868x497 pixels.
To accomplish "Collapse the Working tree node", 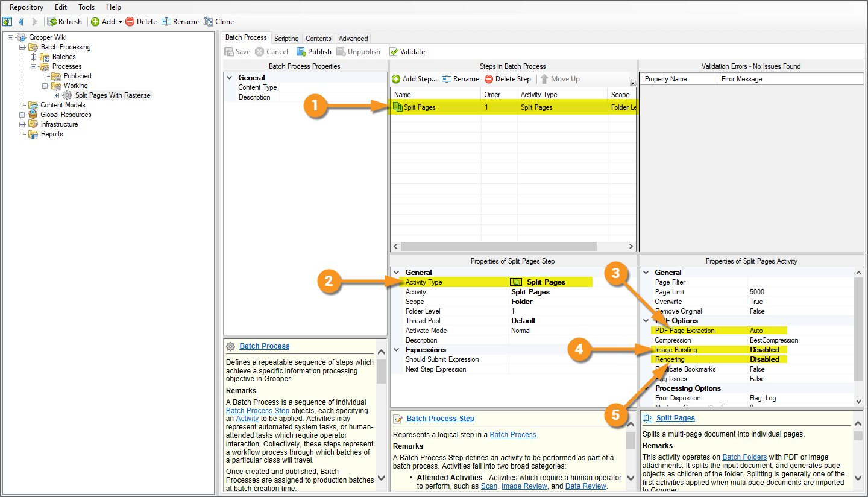I will 45,86.
